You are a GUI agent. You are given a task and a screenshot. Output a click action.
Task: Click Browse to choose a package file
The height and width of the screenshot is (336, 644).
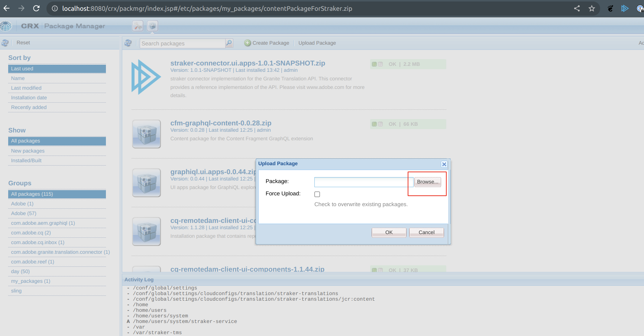click(428, 182)
